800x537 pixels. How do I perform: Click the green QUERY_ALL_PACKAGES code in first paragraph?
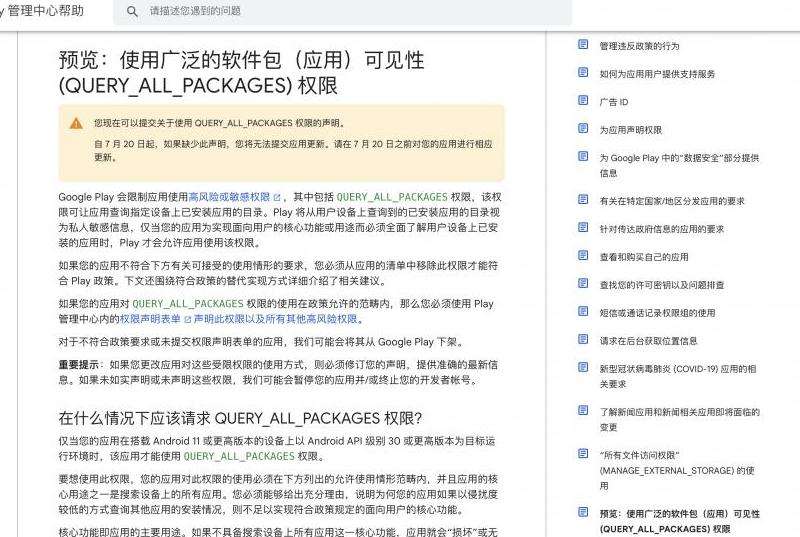392,197
